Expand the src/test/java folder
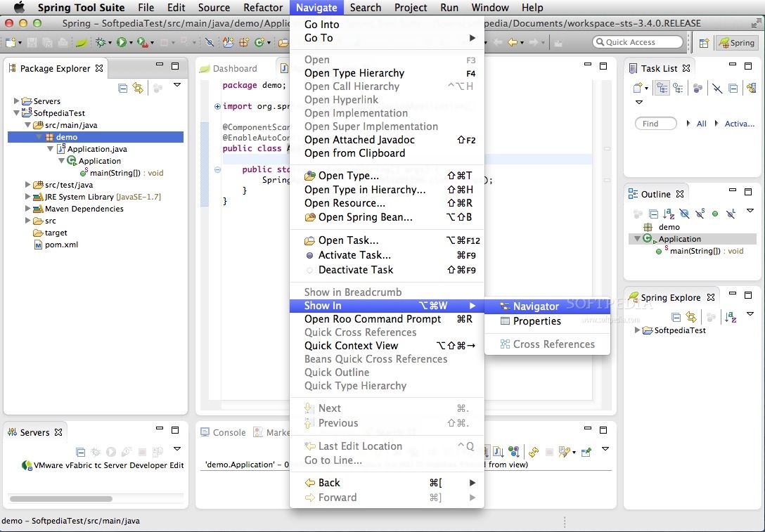This screenshot has width=765, height=532. click(28, 185)
